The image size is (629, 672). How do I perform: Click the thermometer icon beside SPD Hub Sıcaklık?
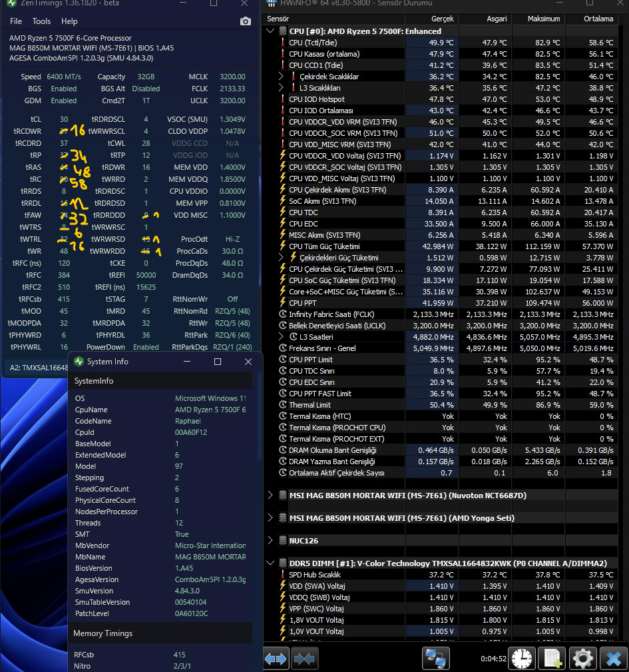pos(283,574)
